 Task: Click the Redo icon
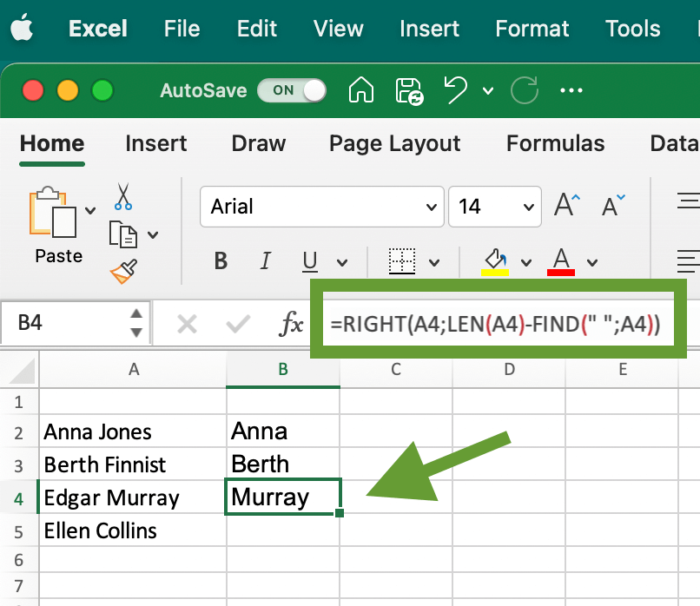point(524,90)
